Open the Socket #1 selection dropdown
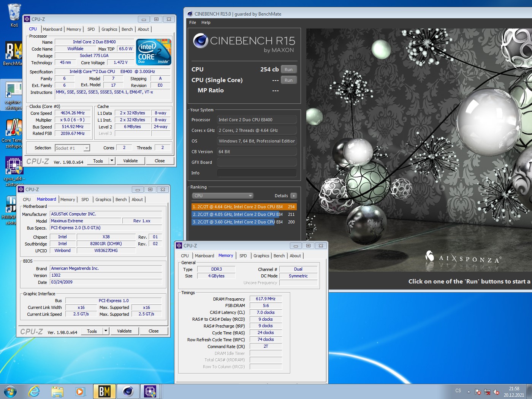Image resolution: width=532 pixels, height=399 pixels. tap(72, 148)
